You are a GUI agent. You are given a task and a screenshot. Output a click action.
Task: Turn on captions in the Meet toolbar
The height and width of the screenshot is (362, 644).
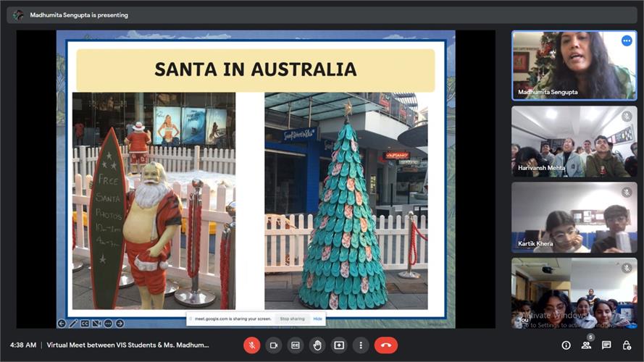coord(296,345)
